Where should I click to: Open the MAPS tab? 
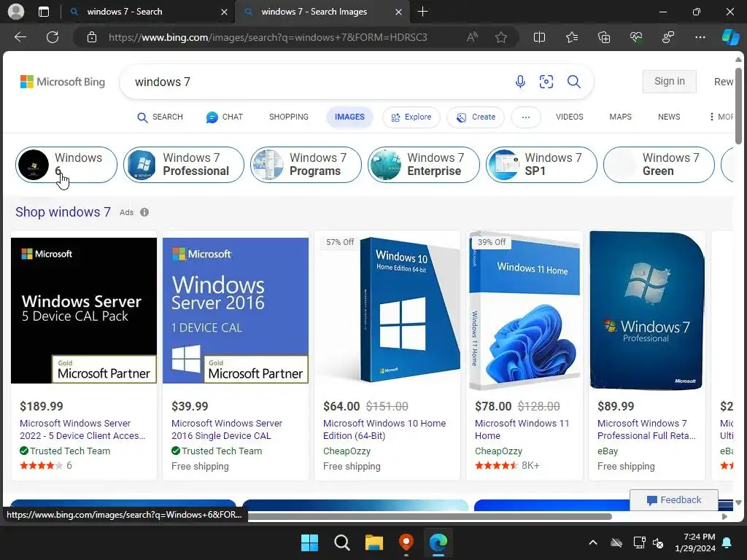tap(620, 117)
